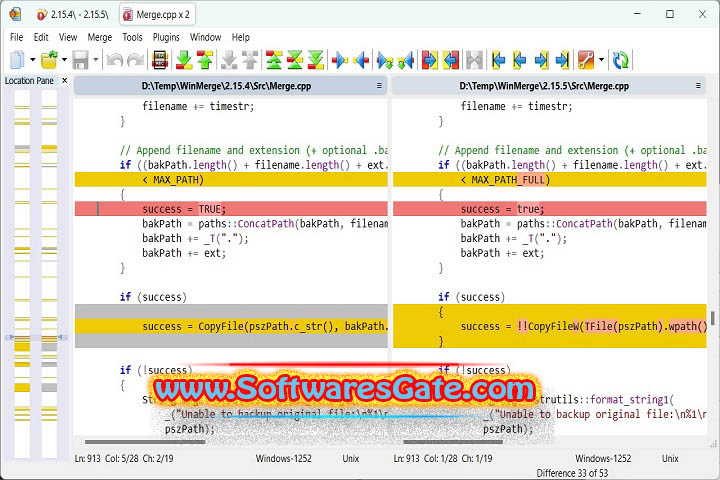Move to the first file
720x480 pixels.
498,60
